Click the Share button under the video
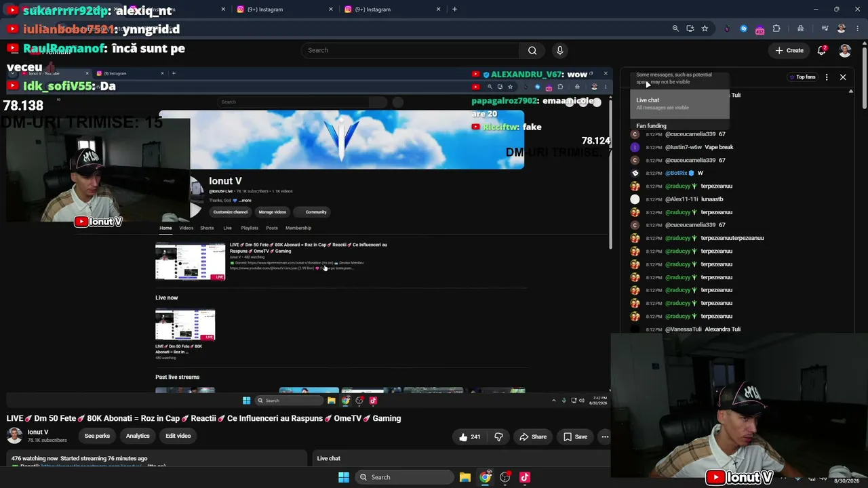 click(x=532, y=436)
